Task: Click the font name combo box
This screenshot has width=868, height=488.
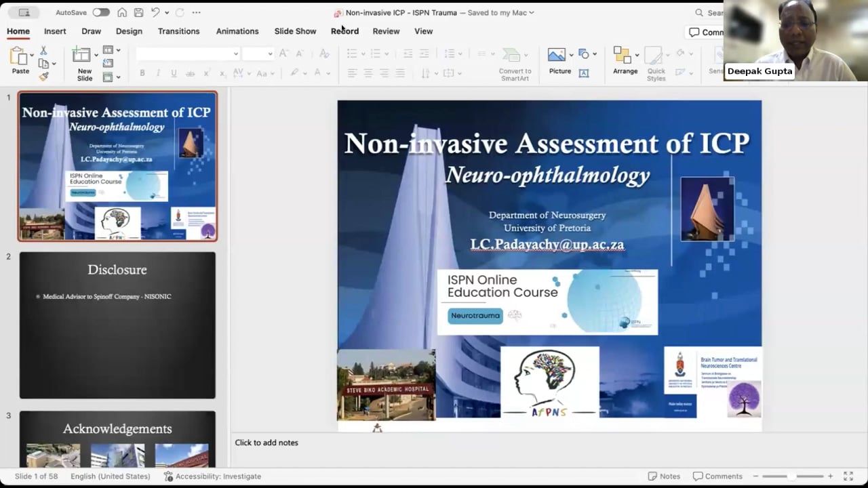Action: point(188,54)
